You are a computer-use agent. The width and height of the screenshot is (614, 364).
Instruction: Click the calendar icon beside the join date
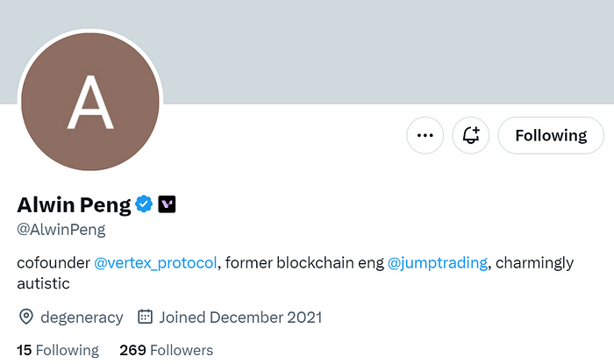(146, 317)
